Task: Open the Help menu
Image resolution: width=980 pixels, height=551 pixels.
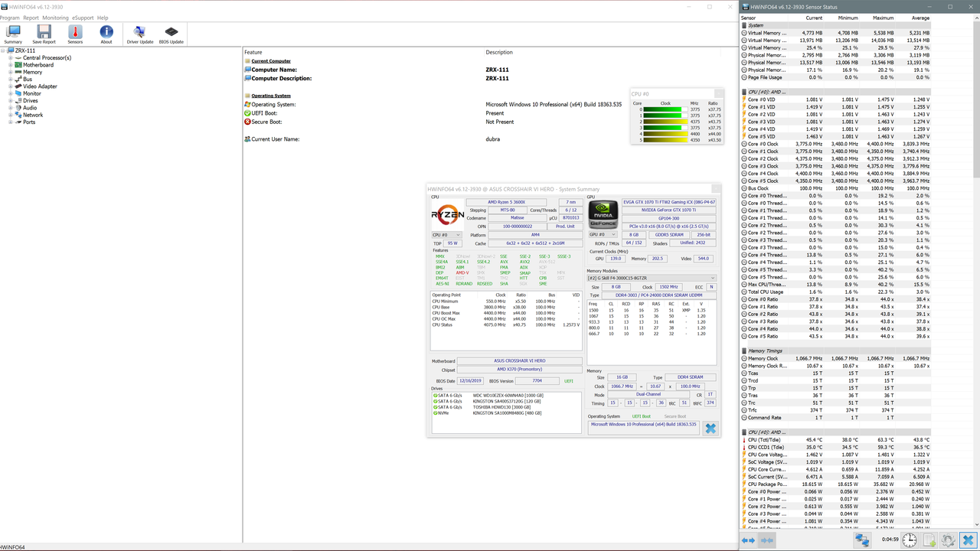Action: [x=103, y=18]
